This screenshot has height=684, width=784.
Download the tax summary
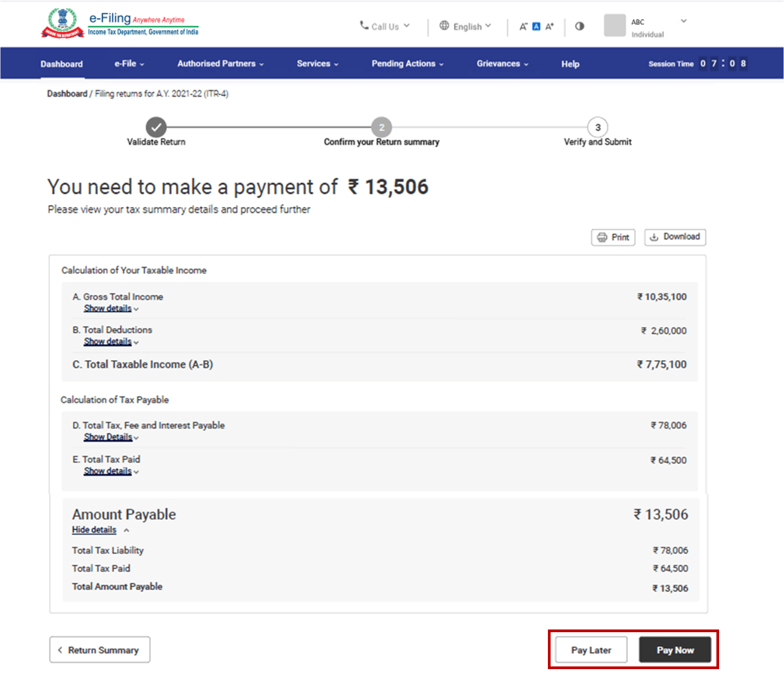[x=675, y=237]
